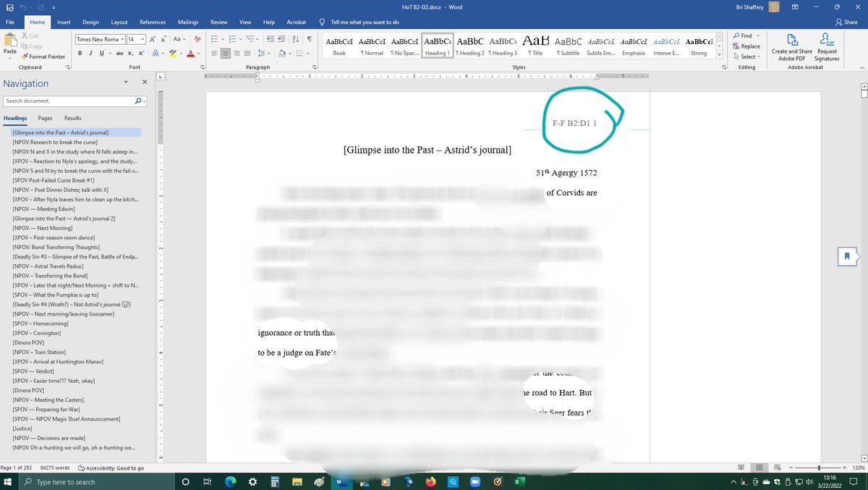Click Decrease Indent icon
The image size is (868, 490).
coord(271,39)
